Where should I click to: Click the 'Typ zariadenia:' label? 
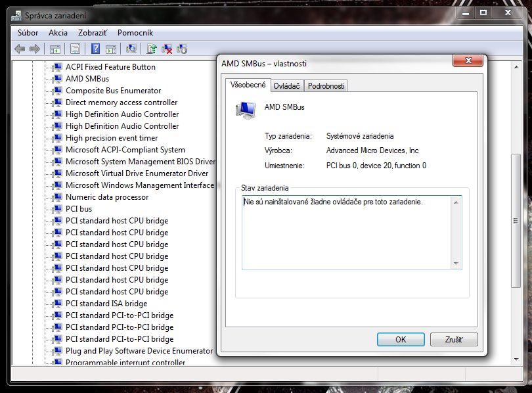point(288,136)
